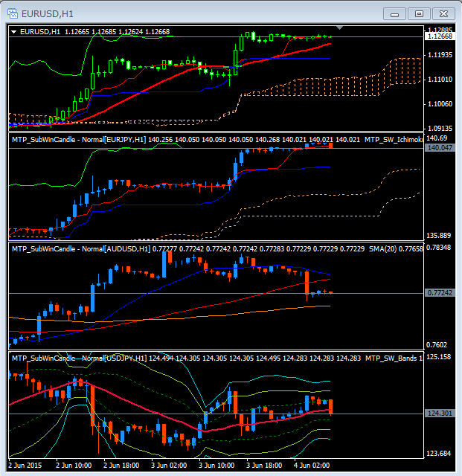The height and width of the screenshot is (476, 462).
Task: Click the EURUSD,H1 window title text
Action: tap(48, 14)
